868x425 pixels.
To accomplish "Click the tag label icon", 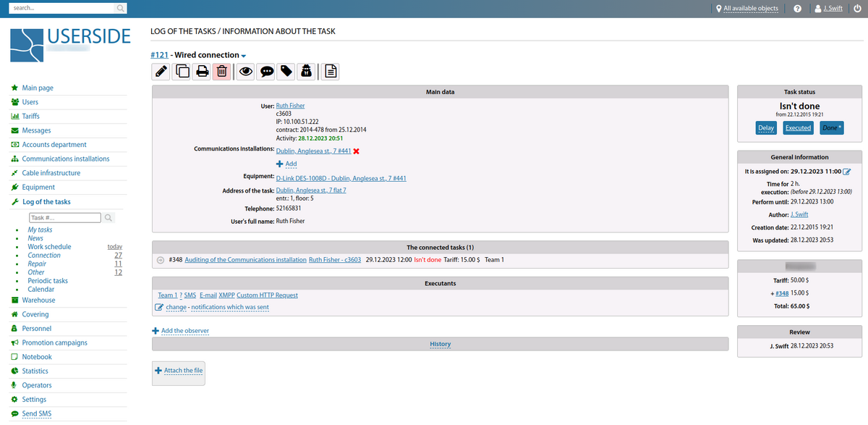I will 286,71.
